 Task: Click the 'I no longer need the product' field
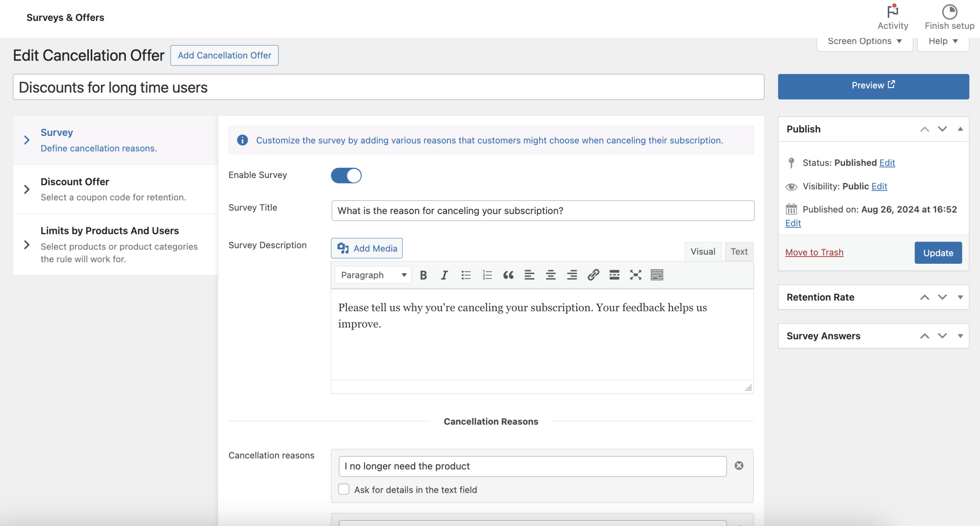coord(532,466)
